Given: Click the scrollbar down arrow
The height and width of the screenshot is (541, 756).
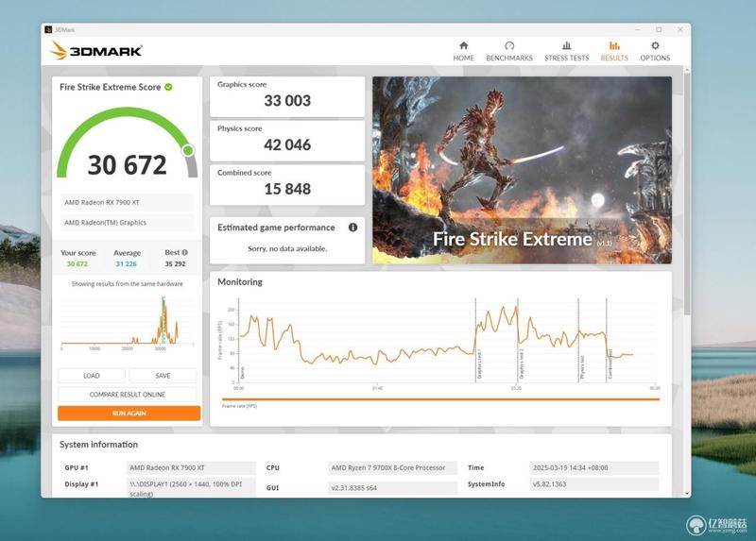Looking at the screenshot, I should (x=687, y=494).
